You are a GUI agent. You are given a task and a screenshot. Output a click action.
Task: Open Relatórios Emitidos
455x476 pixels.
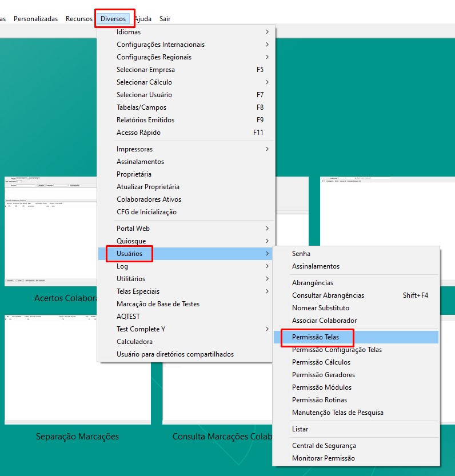pos(145,120)
